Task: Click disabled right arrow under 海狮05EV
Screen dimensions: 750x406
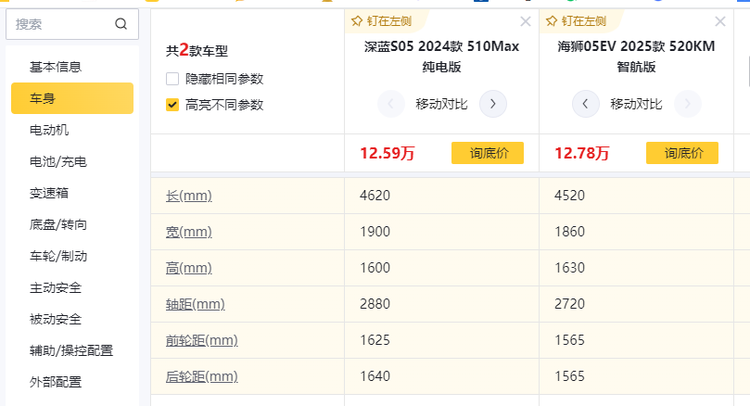Action: click(687, 103)
